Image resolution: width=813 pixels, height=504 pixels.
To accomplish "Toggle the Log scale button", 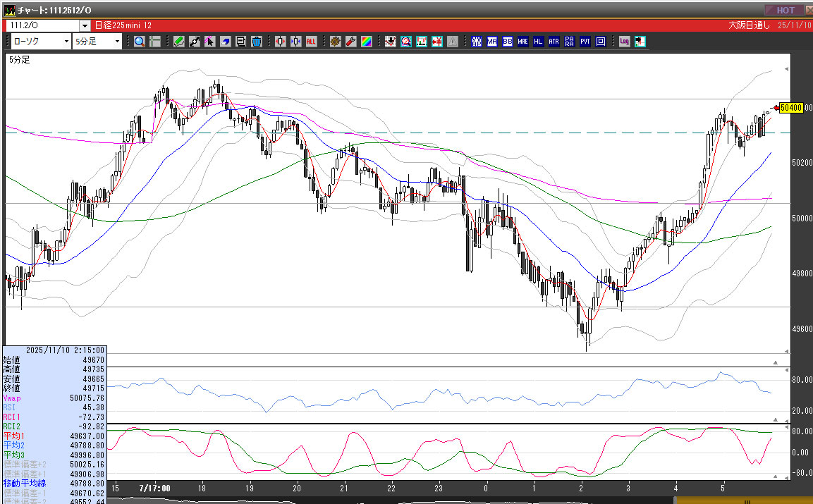I will click(x=624, y=42).
